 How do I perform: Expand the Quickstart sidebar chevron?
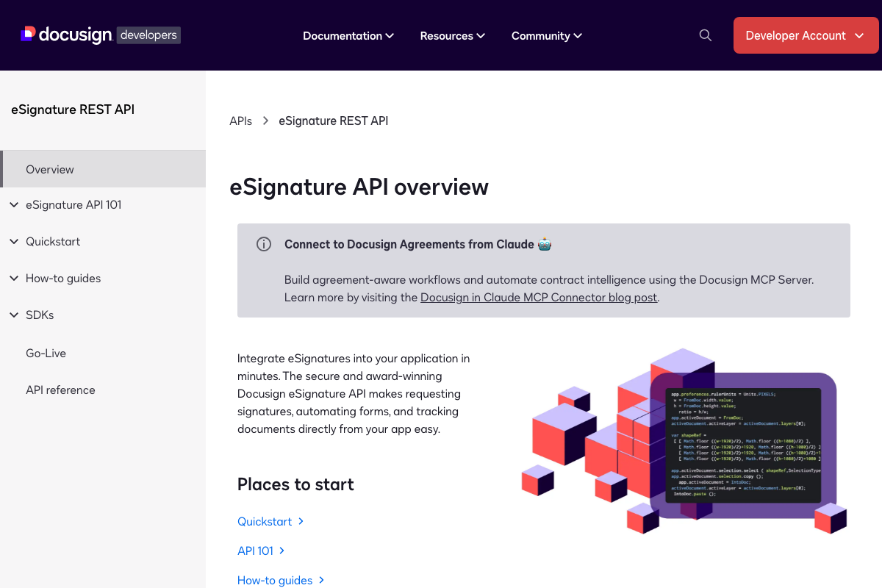pyautogui.click(x=14, y=242)
